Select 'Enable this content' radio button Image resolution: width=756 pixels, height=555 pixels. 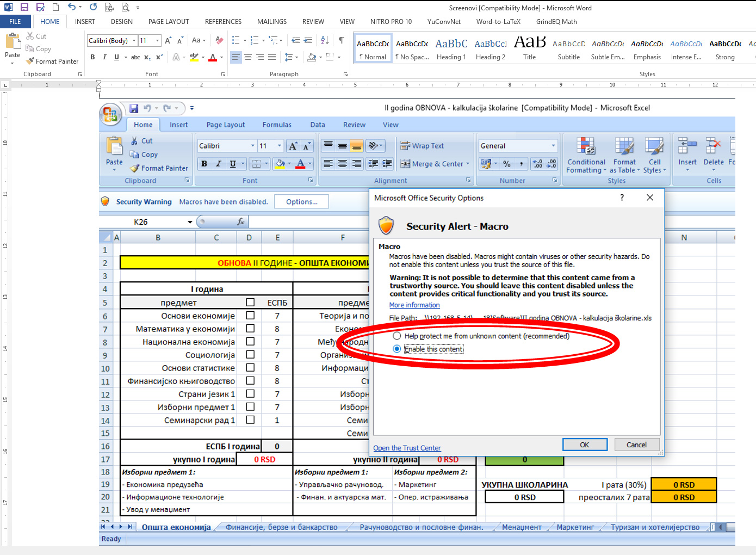397,349
